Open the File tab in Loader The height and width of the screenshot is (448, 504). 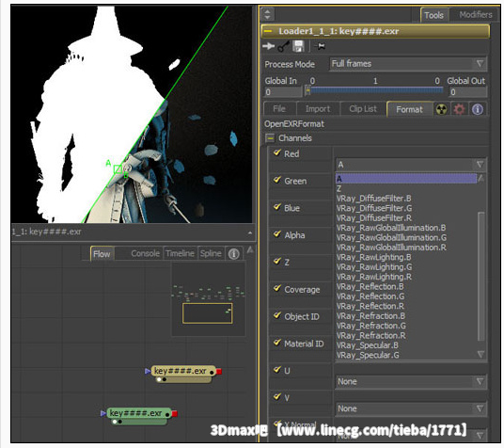pyautogui.click(x=279, y=109)
